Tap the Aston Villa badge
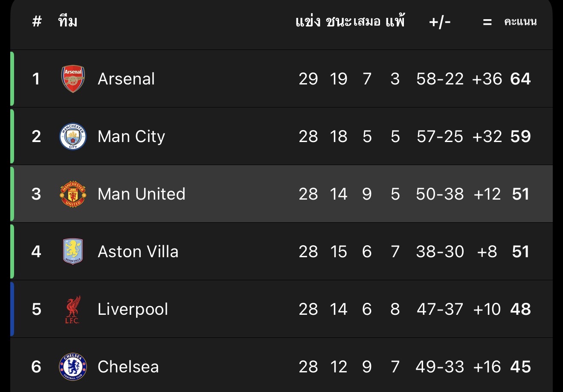 click(73, 252)
